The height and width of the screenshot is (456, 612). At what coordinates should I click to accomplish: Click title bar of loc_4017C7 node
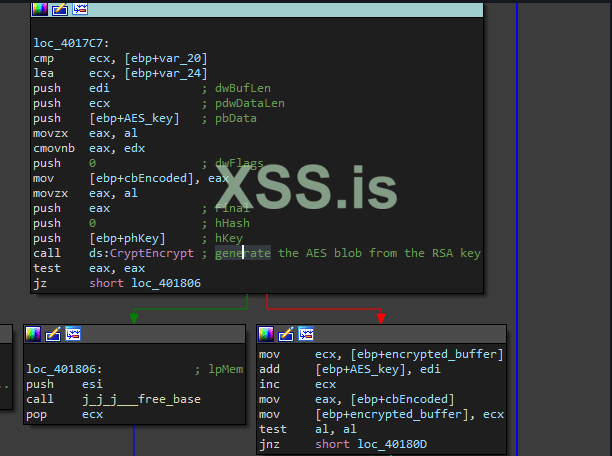[x=257, y=9]
